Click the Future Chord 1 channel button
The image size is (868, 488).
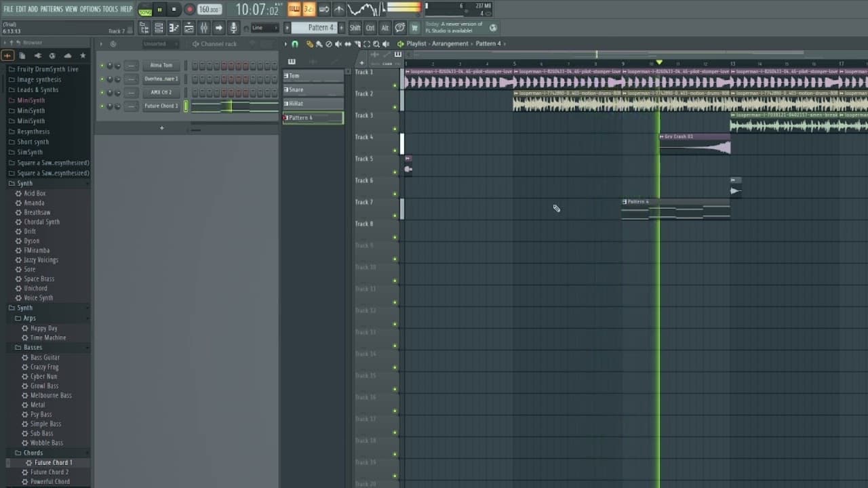[x=161, y=106]
